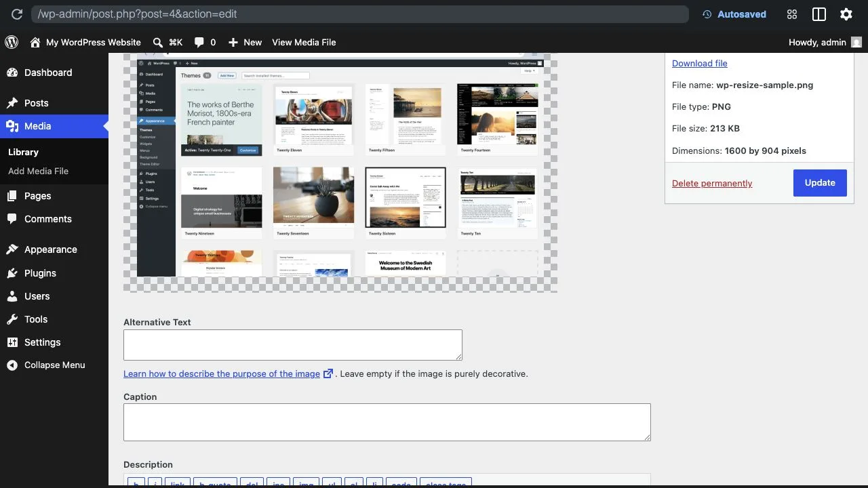Click the Caption label
Image resolution: width=868 pixels, height=488 pixels.
pyautogui.click(x=140, y=396)
